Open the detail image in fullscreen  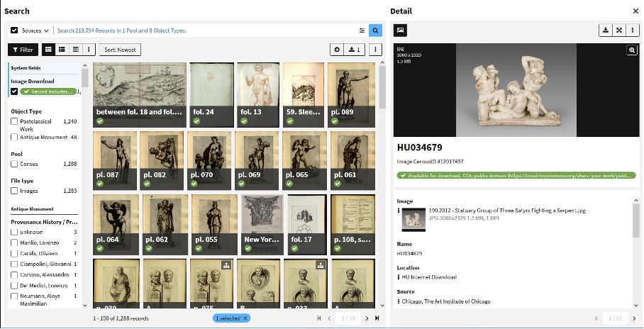pyautogui.click(x=618, y=30)
